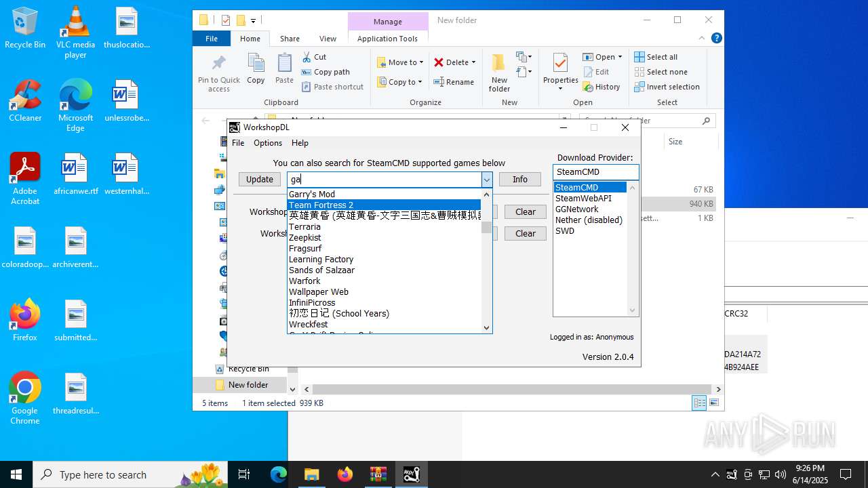Click Select all in ribbon
The width and height of the screenshot is (868, 488).
(x=656, y=57)
